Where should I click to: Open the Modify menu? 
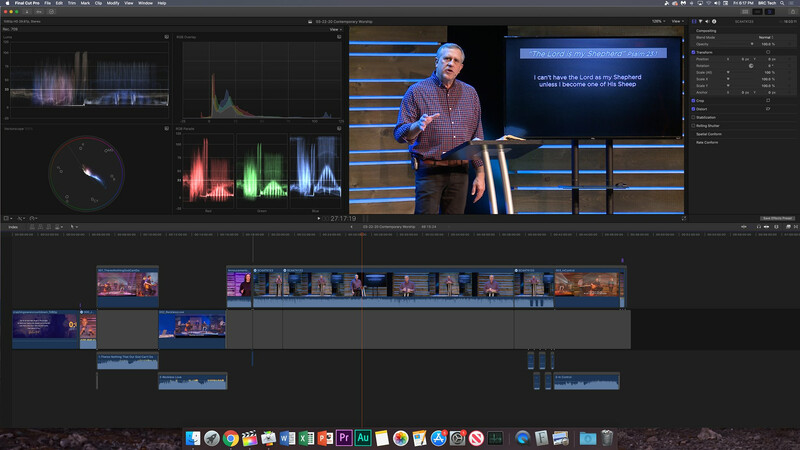point(113,3)
